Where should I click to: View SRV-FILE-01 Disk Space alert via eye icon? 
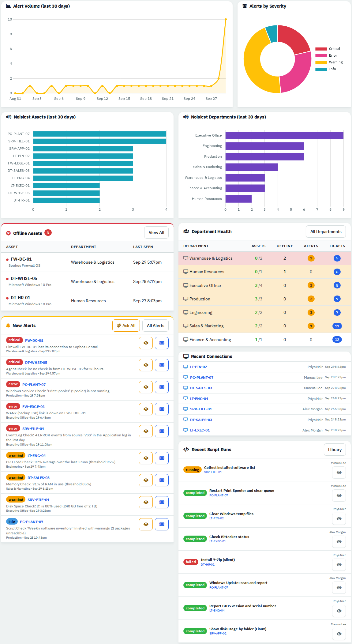tap(146, 502)
